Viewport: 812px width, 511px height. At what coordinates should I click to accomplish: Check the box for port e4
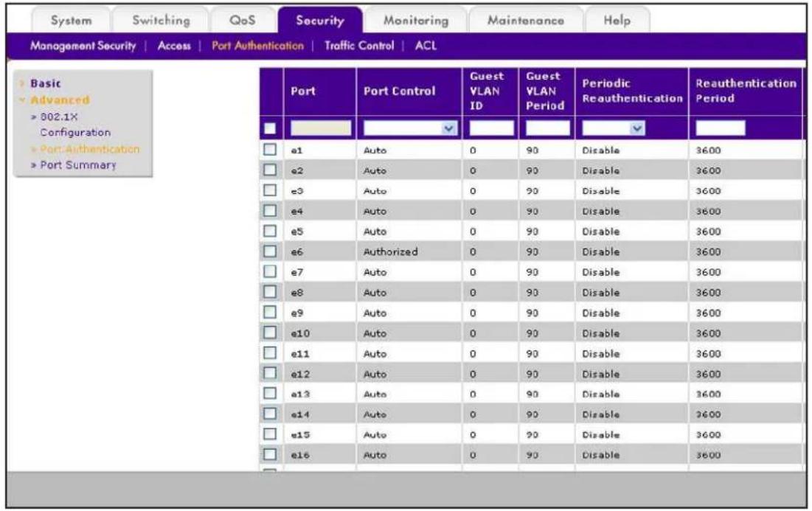pos(270,210)
